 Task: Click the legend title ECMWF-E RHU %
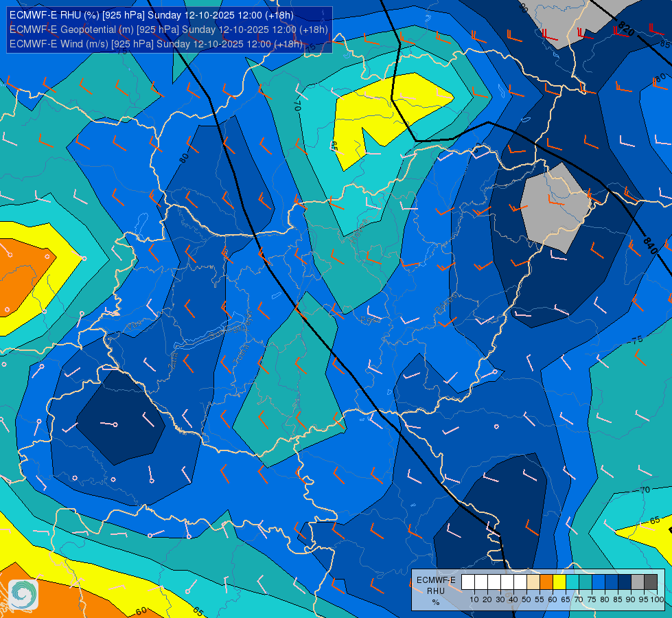coord(436,591)
